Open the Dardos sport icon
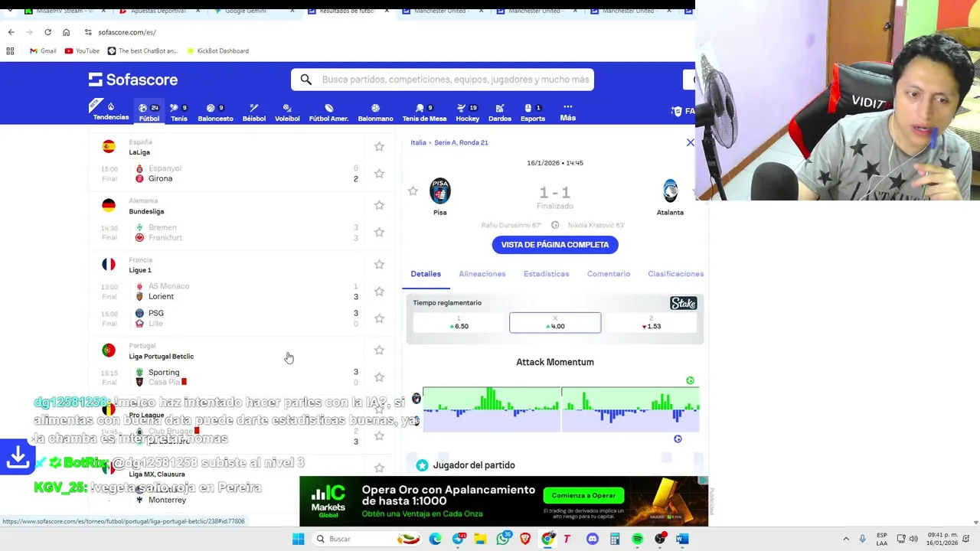 500,112
